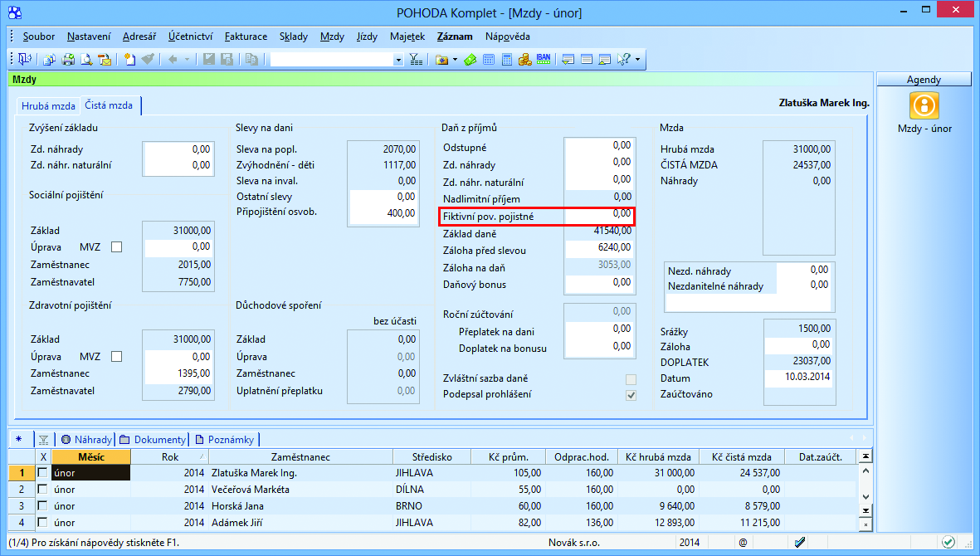
Task: Click the plain form layout icon after IBAN
Action: [586, 60]
